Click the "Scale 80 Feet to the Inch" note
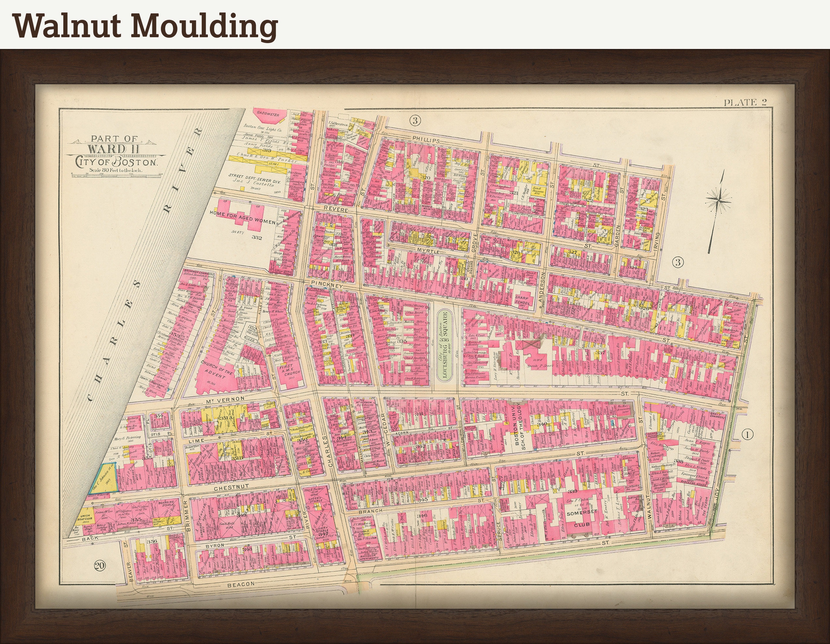The image size is (830, 644). [116, 170]
